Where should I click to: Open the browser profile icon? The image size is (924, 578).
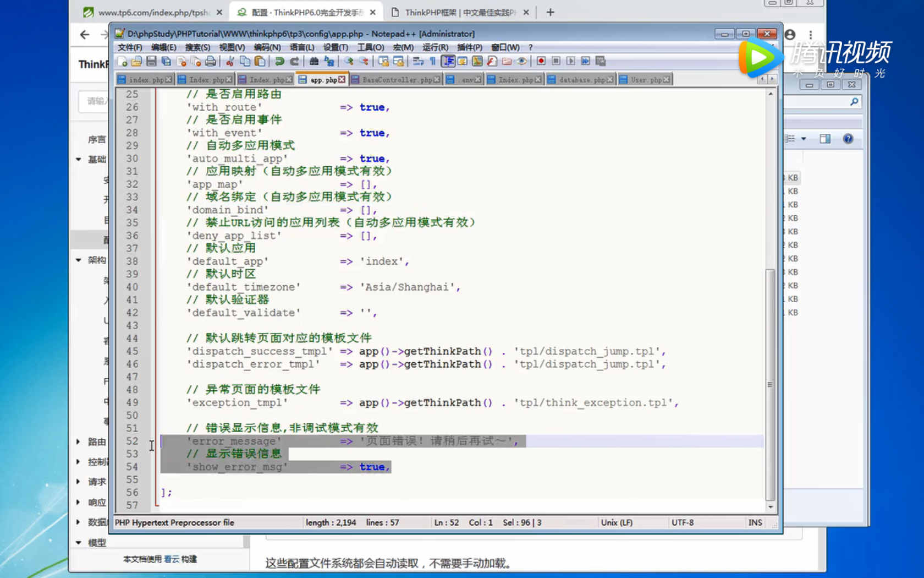click(790, 35)
